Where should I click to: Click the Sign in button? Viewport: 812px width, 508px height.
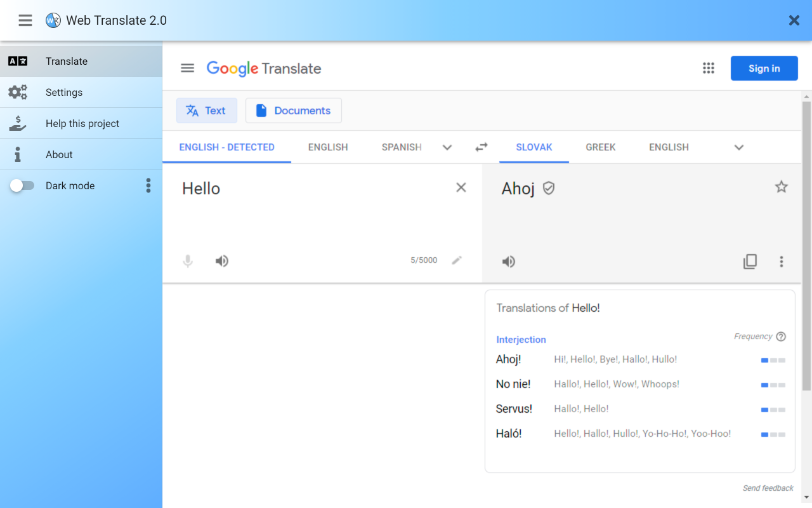coord(764,68)
